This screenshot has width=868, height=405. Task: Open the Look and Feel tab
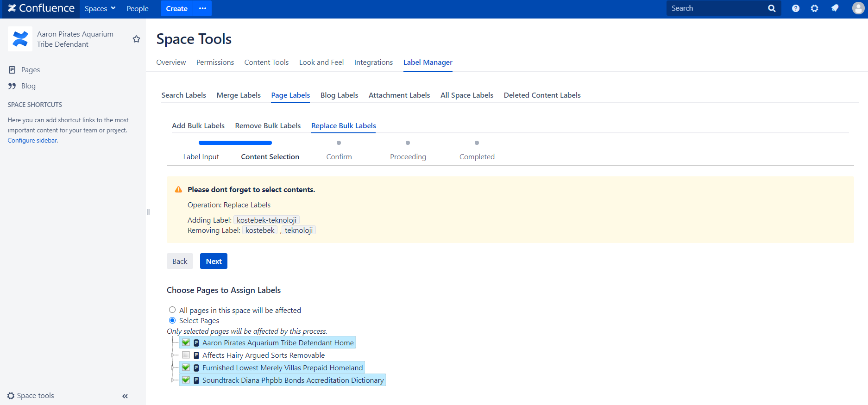[321, 62]
